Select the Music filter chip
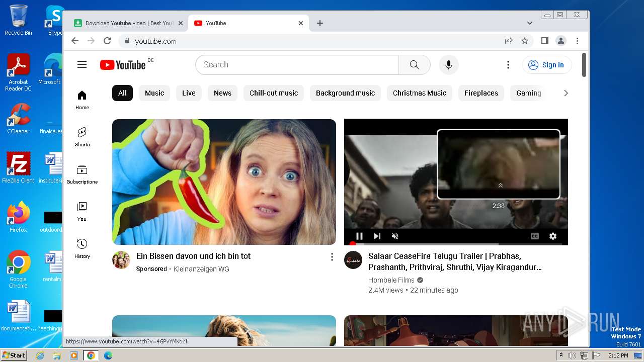The image size is (644, 362). [154, 93]
